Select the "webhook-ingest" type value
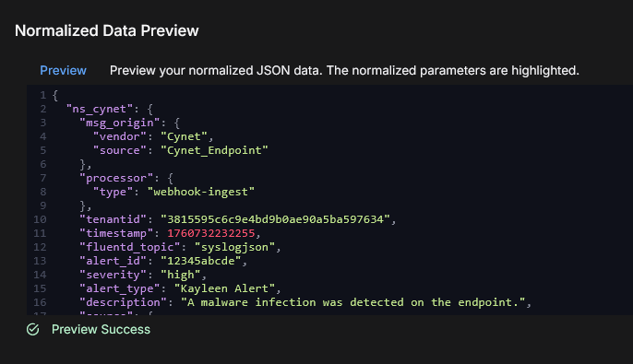The height and width of the screenshot is (364, 633). click(x=200, y=192)
